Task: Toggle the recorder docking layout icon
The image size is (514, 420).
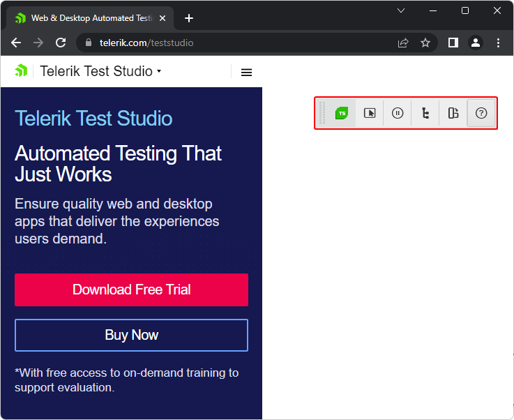Action: pyautogui.click(x=453, y=113)
